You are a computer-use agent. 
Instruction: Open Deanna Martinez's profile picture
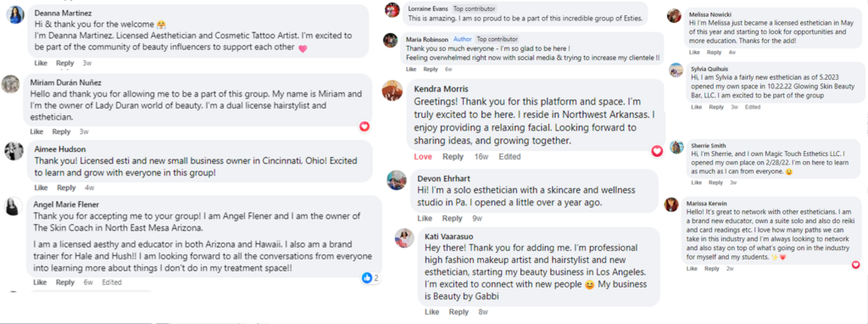point(15,14)
